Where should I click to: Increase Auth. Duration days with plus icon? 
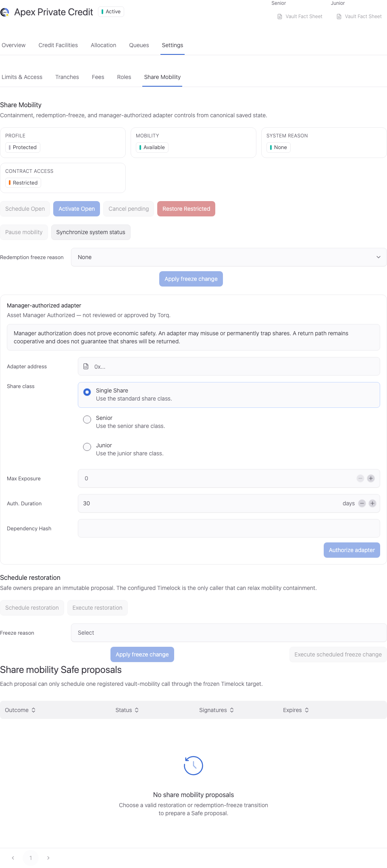(372, 503)
